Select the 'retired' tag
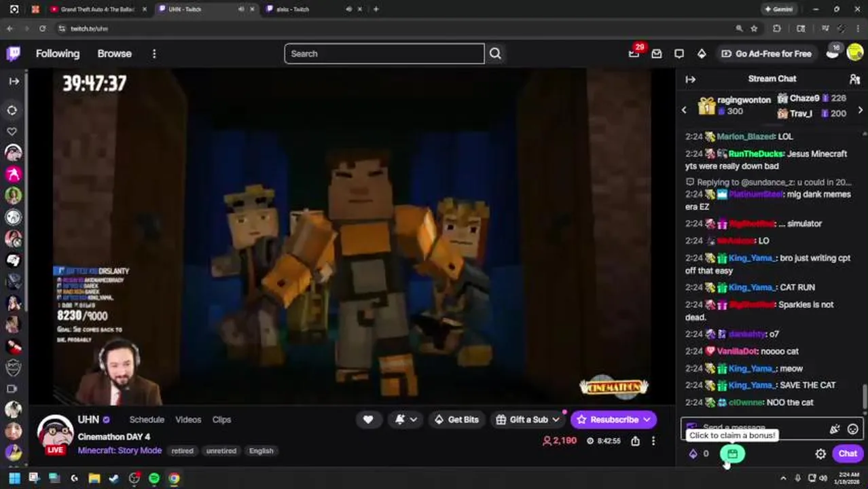This screenshot has height=489, width=868. 182,451
